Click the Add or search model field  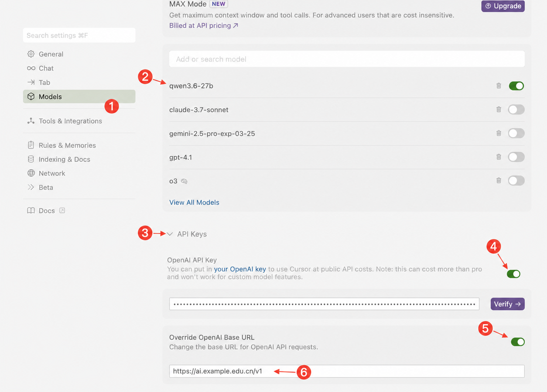pyautogui.click(x=347, y=59)
